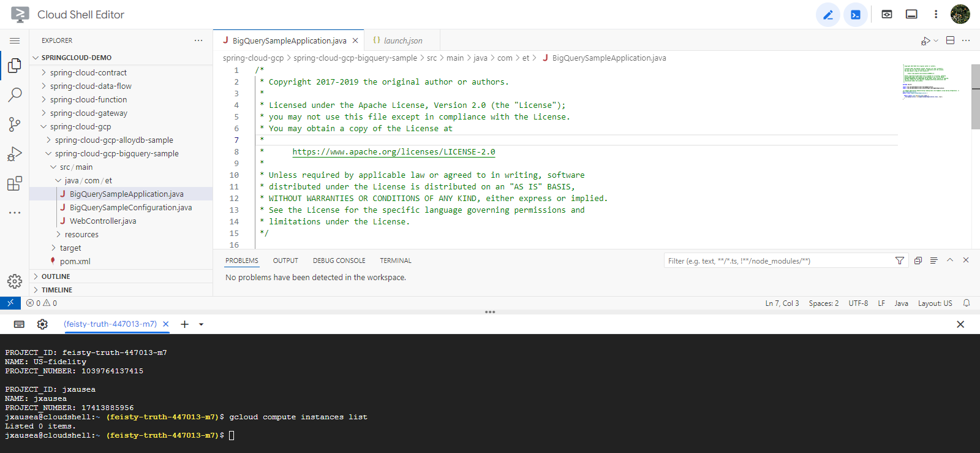
Task: Maximize the panel with the caret-up icon
Action: [x=950, y=260]
